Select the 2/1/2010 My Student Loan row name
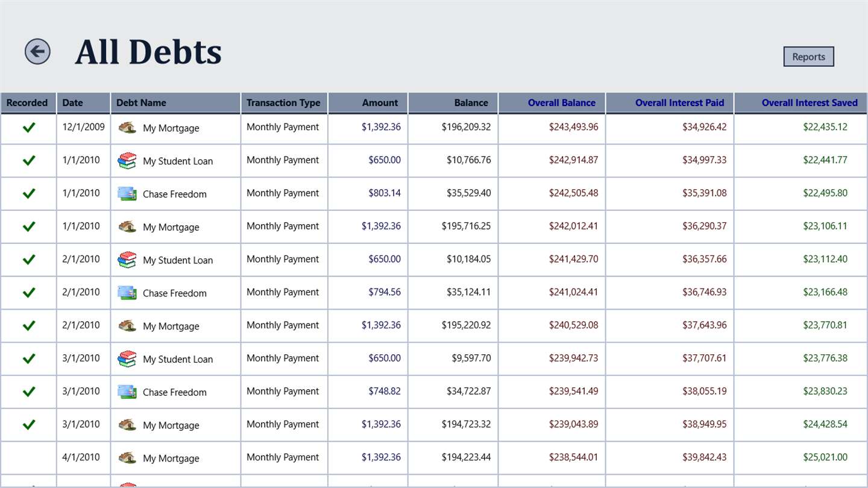Viewport: 868px width, 488px height. tap(178, 260)
